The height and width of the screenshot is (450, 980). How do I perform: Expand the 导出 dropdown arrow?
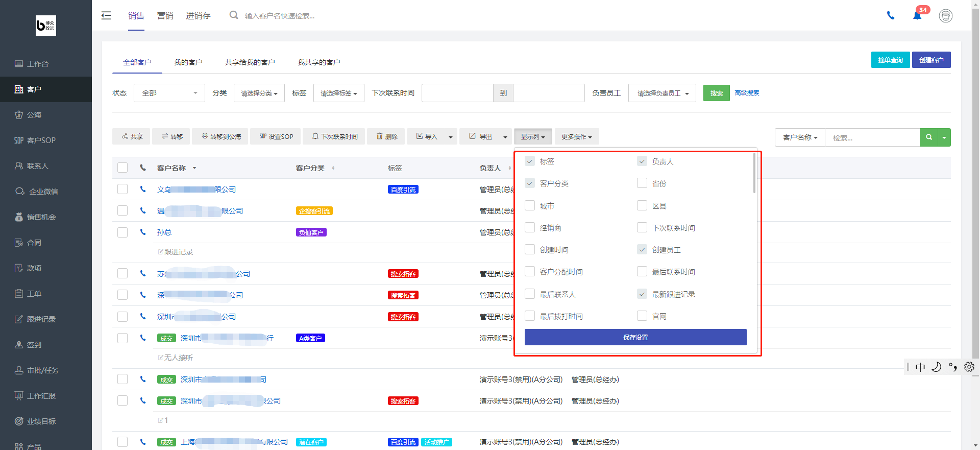pos(505,137)
